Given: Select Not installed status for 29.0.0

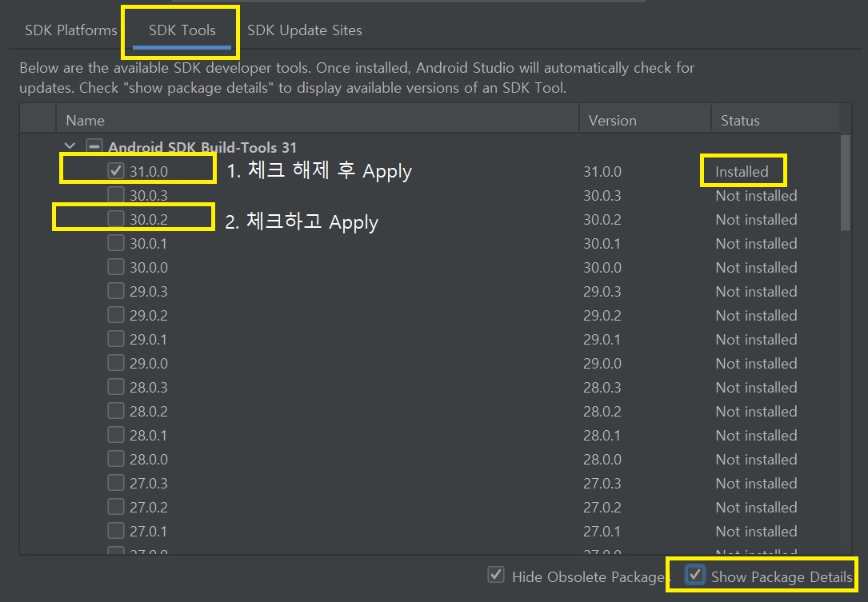Looking at the screenshot, I should pyautogui.click(x=756, y=364).
